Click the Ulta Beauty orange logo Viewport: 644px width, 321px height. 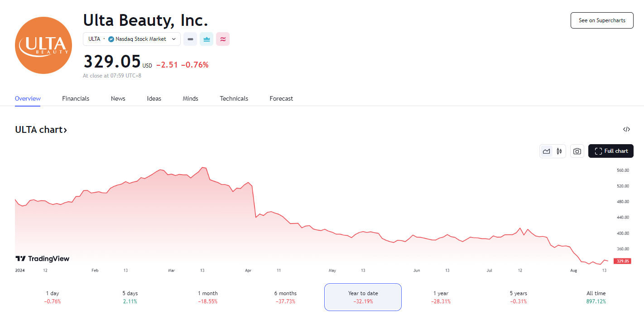point(43,45)
